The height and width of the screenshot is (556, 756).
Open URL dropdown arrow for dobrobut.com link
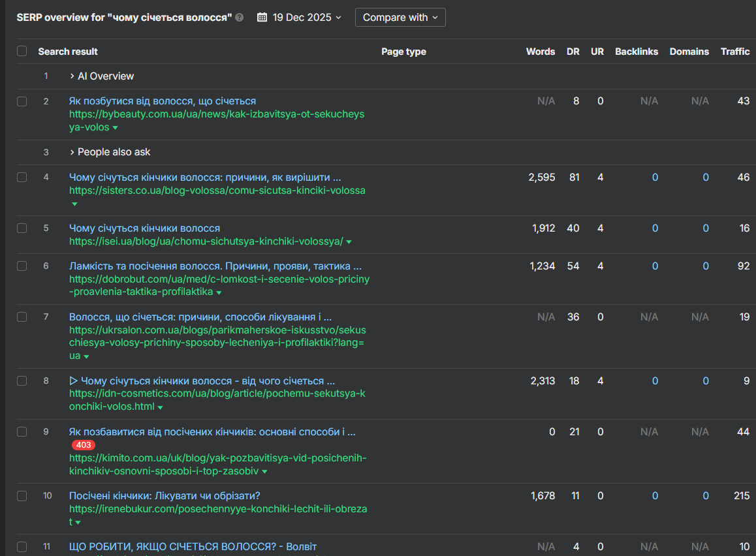click(219, 292)
